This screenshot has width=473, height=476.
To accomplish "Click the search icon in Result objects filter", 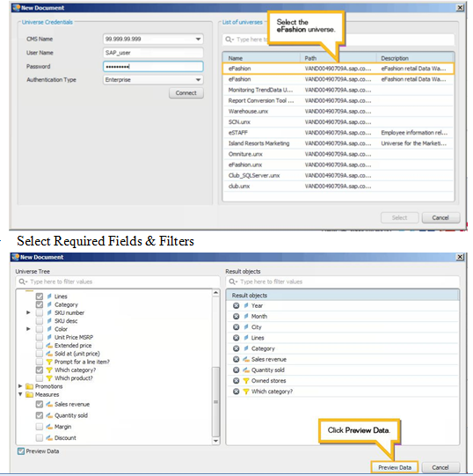I will [x=231, y=282].
